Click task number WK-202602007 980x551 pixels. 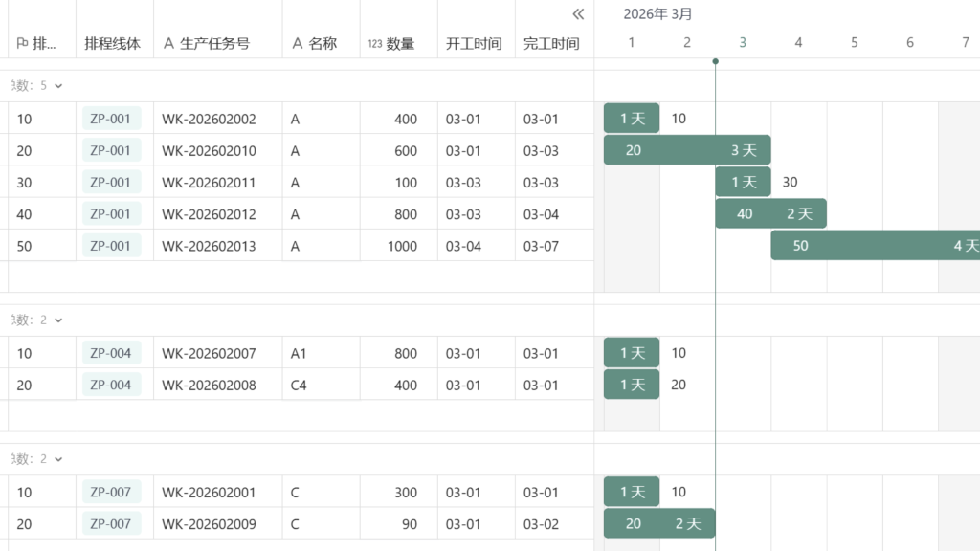pos(209,354)
